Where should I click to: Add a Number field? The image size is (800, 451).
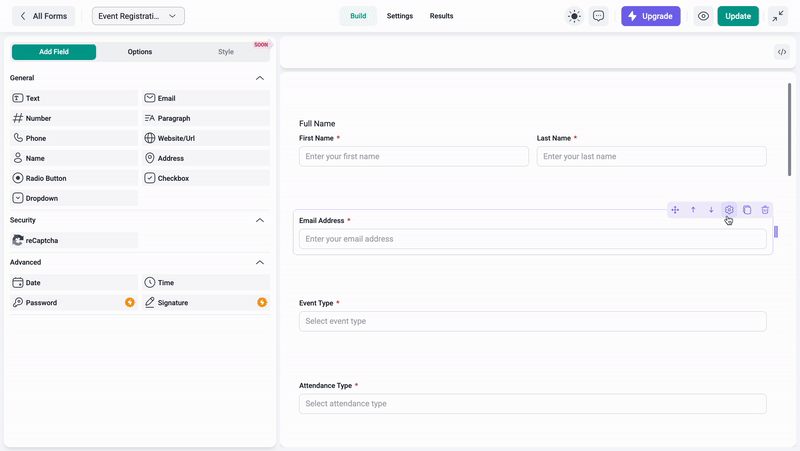tap(74, 118)
